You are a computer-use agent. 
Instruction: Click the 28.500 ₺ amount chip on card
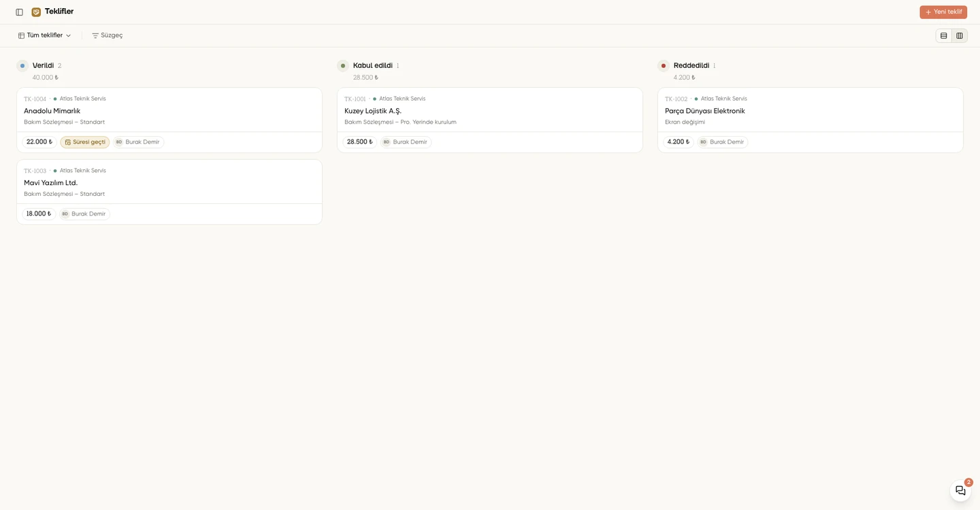pyautogui.click(x=360, y=142)
